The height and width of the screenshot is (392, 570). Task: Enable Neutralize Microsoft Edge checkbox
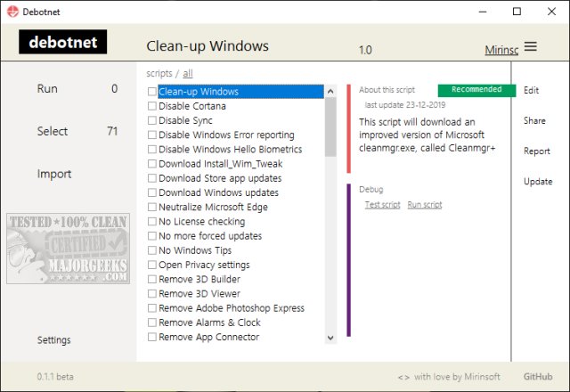(152, 207)
